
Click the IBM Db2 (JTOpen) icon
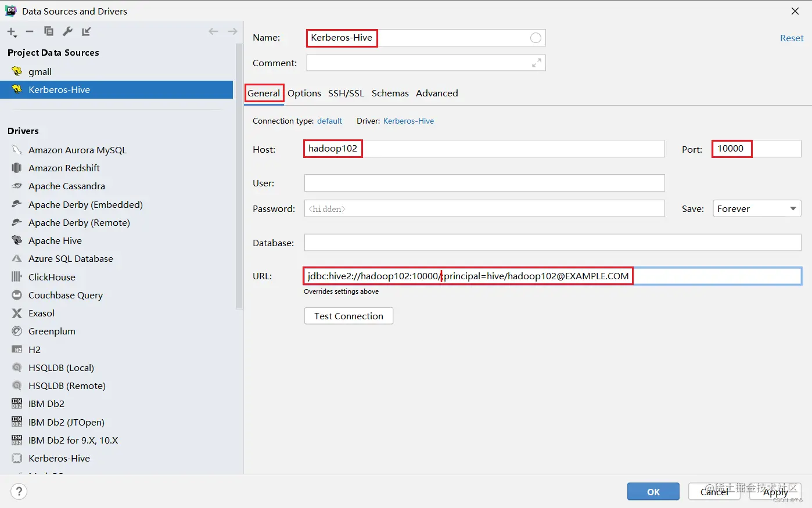pos(17,422)
